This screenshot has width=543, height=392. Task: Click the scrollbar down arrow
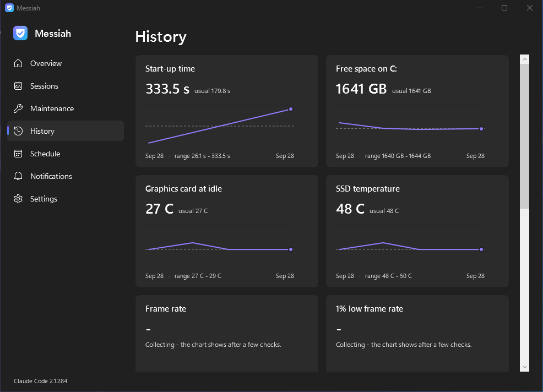[525, 367]
